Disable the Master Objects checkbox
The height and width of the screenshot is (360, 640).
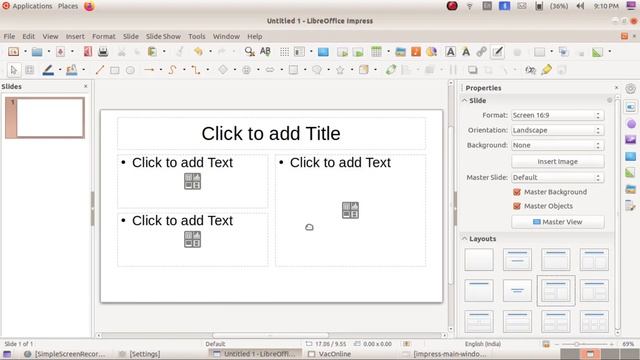click(517, 206)
